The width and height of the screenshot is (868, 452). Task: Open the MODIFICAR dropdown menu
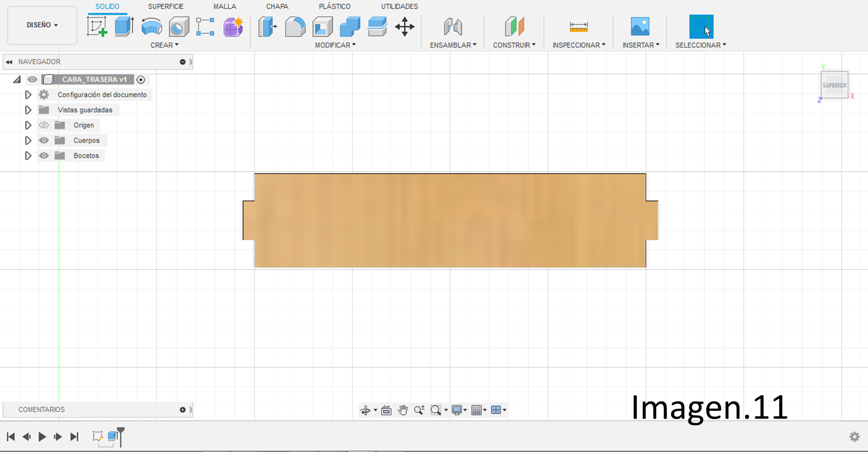335,45
